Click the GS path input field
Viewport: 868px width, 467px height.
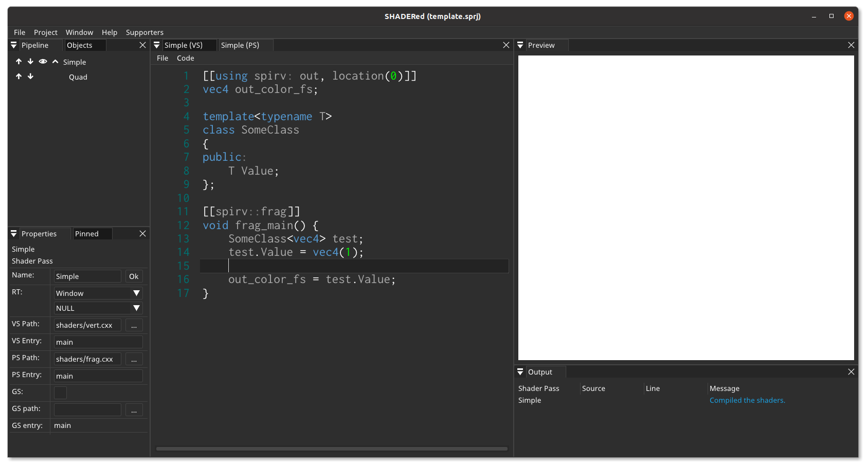point(87,410)
